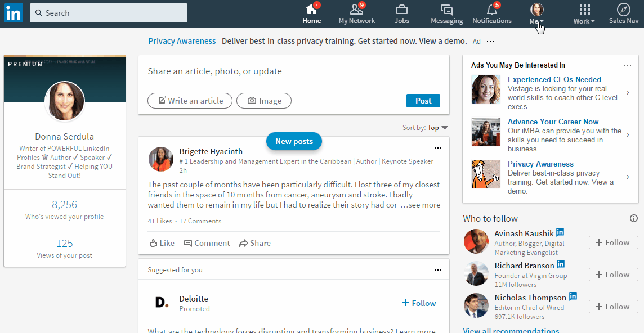Open the Messaging chat icon
The image size is (644, 333).
(447, 10)
